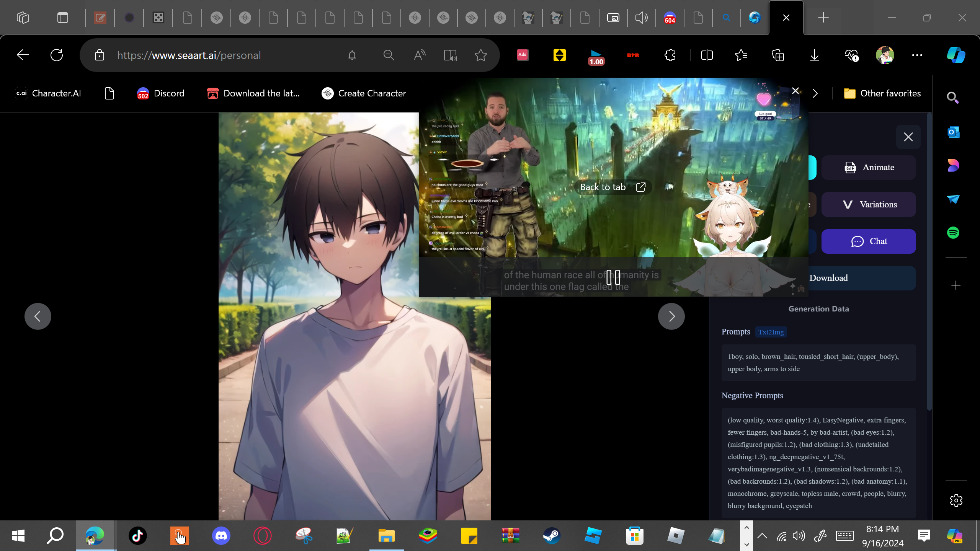This screenshot has width=980, height=551.
Task: Open the Windows Start menu
Action: click(x=18, y=536)
